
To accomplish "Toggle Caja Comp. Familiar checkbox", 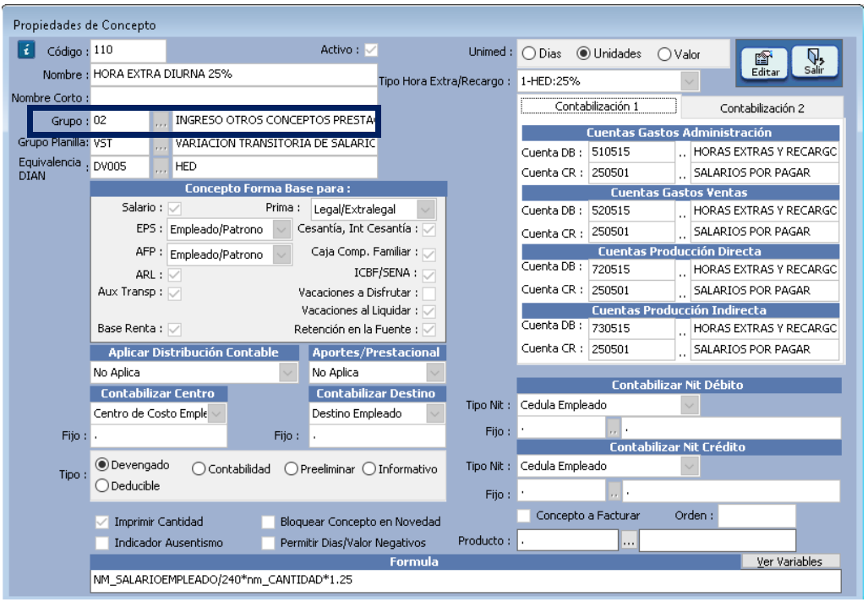I will 429,254.
